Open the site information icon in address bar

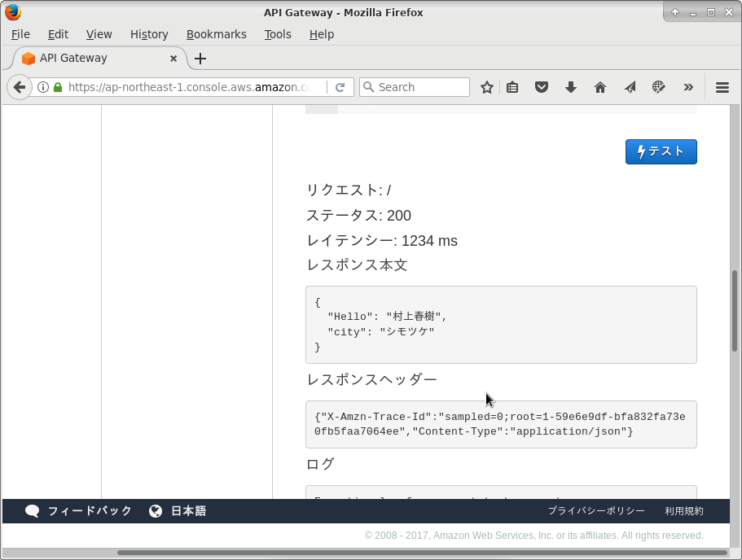tap(43, 87)
